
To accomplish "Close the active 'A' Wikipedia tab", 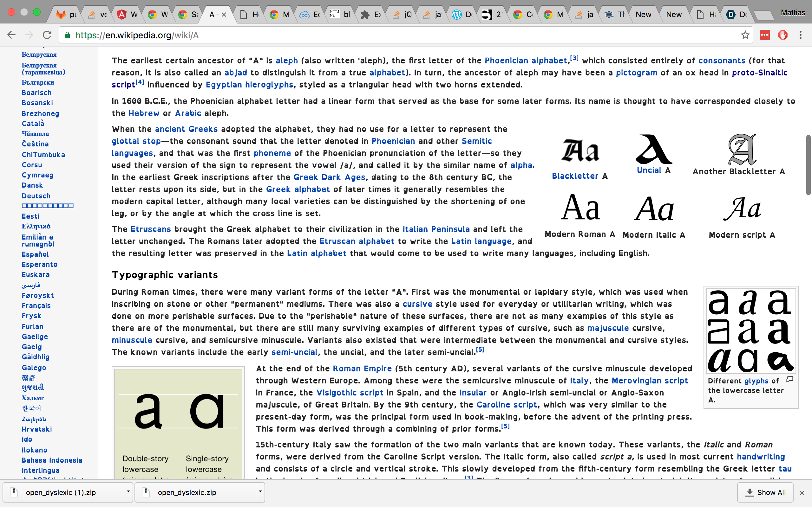I will (224, 15).
